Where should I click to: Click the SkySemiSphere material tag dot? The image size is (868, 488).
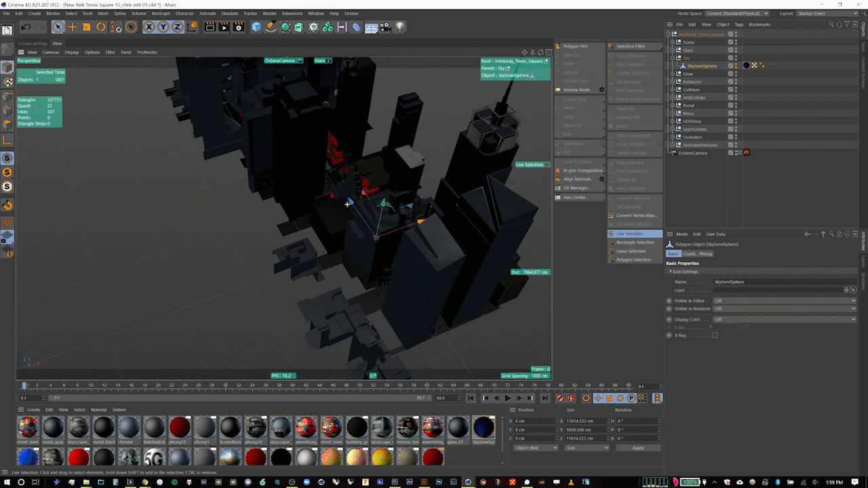coord(745,65)
